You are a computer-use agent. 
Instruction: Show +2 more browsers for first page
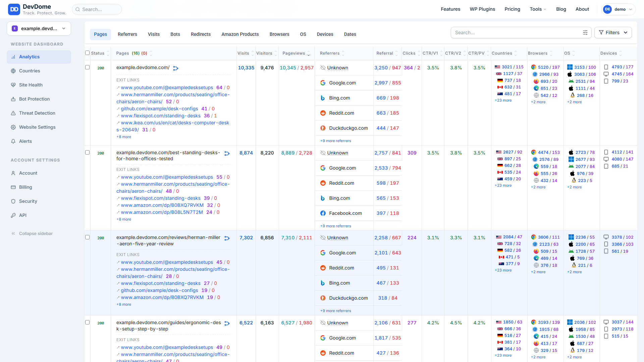[x=538, y=102]
